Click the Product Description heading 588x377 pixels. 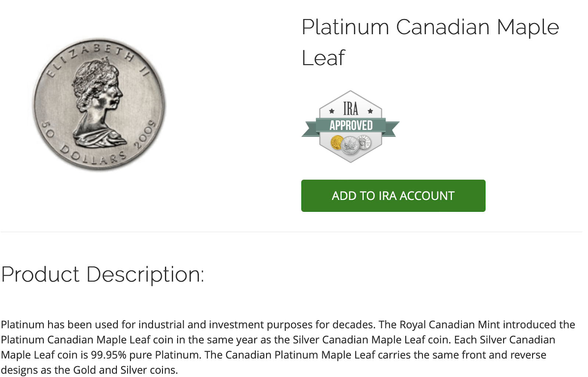103,274
